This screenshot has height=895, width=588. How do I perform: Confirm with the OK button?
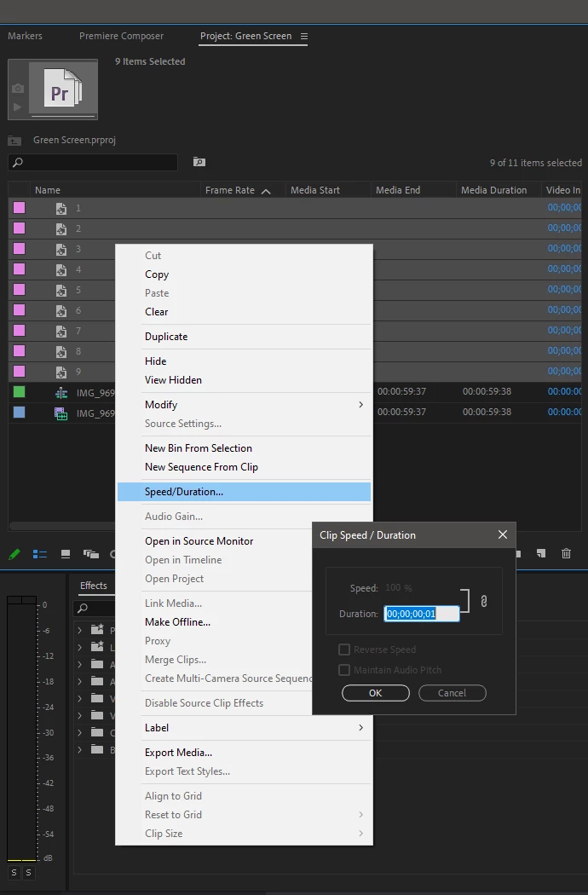click(375, 692)
